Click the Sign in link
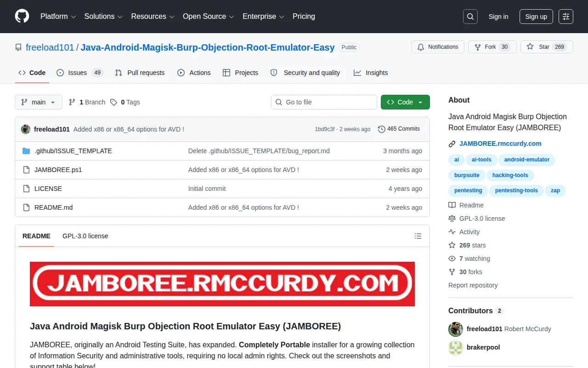Image resolution: width=588 pixels, height=368 pixels. 498,17
